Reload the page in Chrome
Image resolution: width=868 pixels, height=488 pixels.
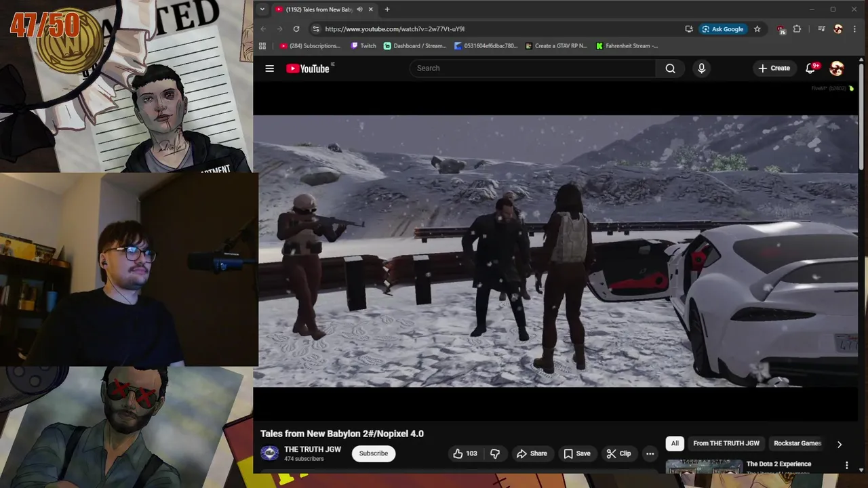[x=296, y=29]
